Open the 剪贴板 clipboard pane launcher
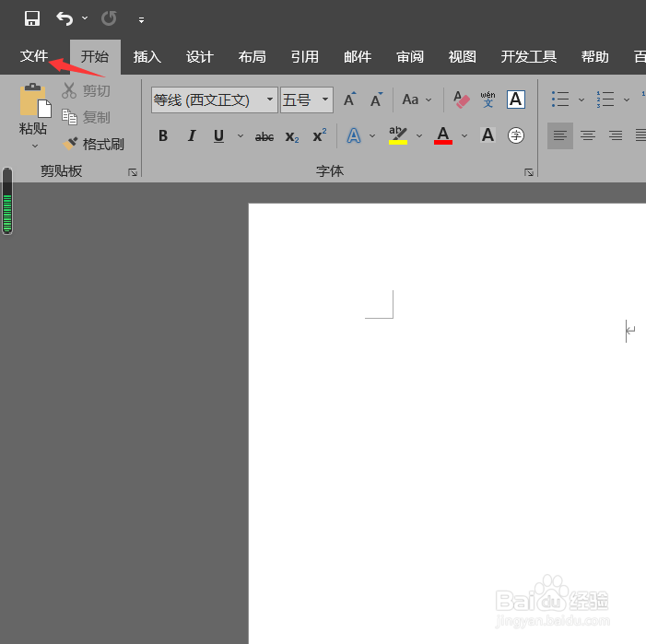This screenshot has width=646, height=644. click(x=133, y=172)
